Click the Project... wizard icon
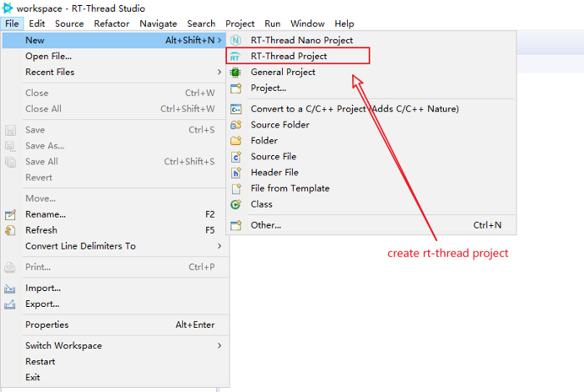Image resolution: width=584 pixels, height=392 pixels. coord(236,88)
